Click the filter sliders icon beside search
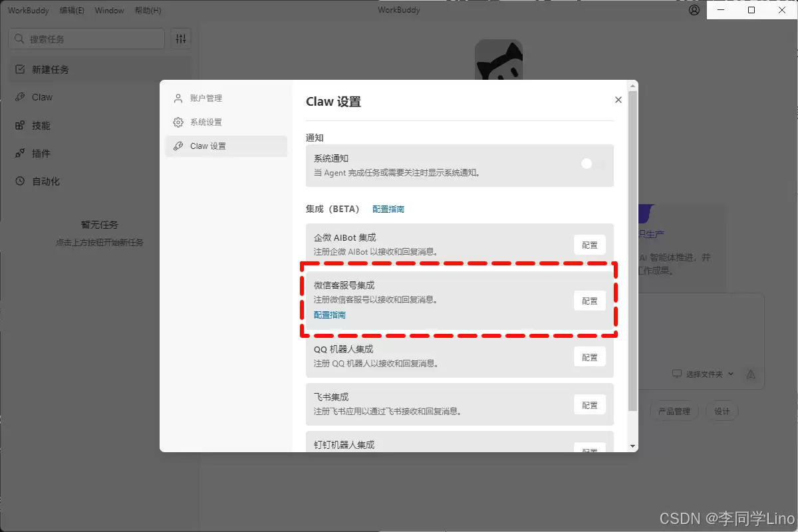The height and width of the screenshot is (532, 798). pyautogui.click(x=181, y=39)
